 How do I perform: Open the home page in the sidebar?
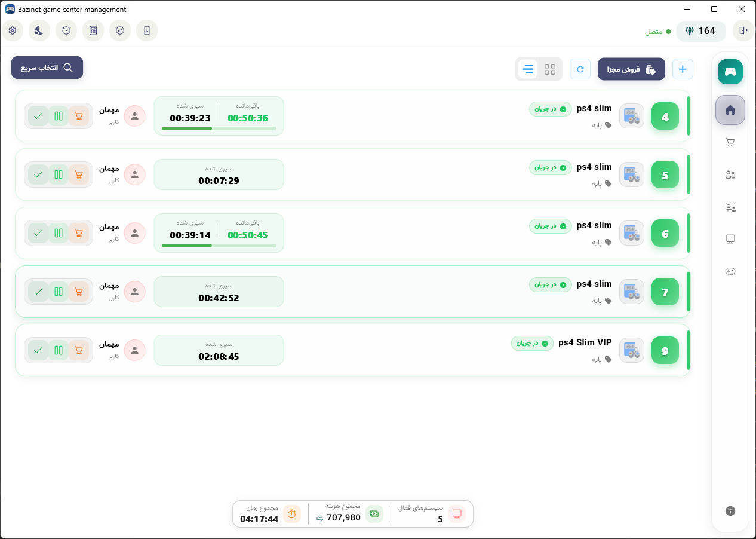730,110
